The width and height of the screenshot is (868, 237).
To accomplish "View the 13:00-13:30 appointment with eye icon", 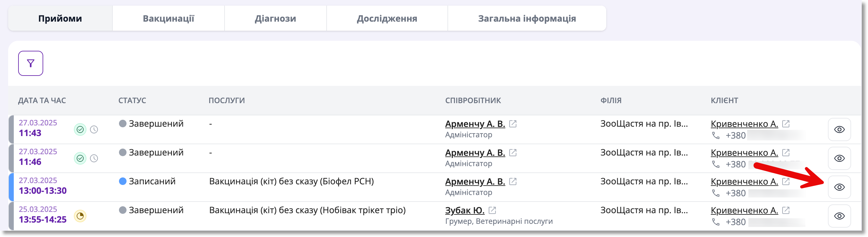I will [x=839, y=187].
